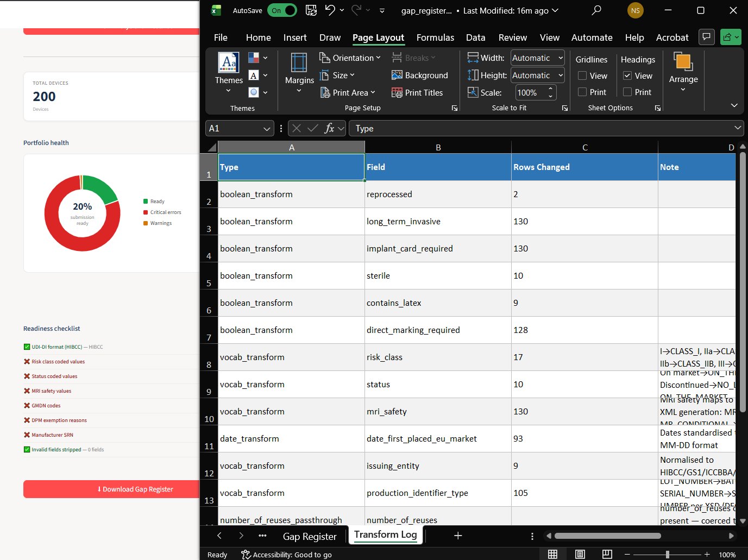This screenshot has height=560, width=748.
Task: Switch to Page Break Preview in the status bar
Action: [x=607, y=554]
